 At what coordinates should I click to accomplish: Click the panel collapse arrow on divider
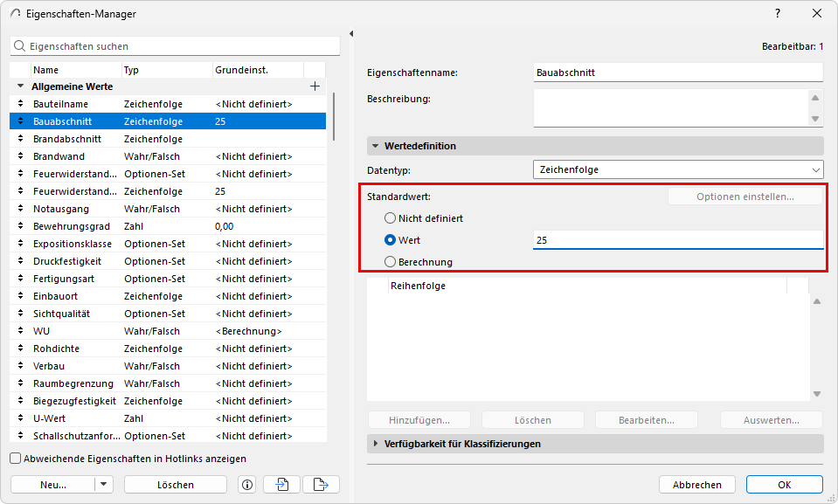351,34
